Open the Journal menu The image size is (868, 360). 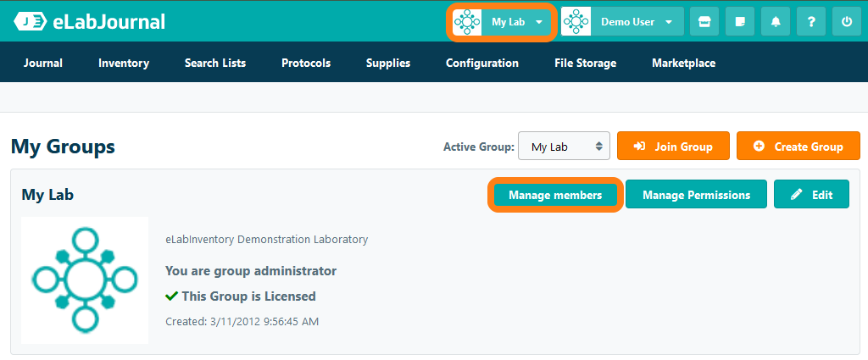43,63
